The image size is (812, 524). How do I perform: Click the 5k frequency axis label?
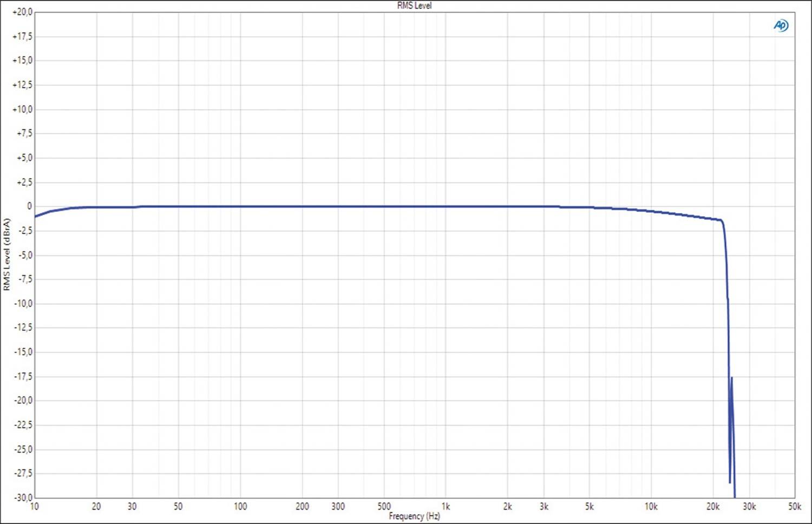coord(590,506)
